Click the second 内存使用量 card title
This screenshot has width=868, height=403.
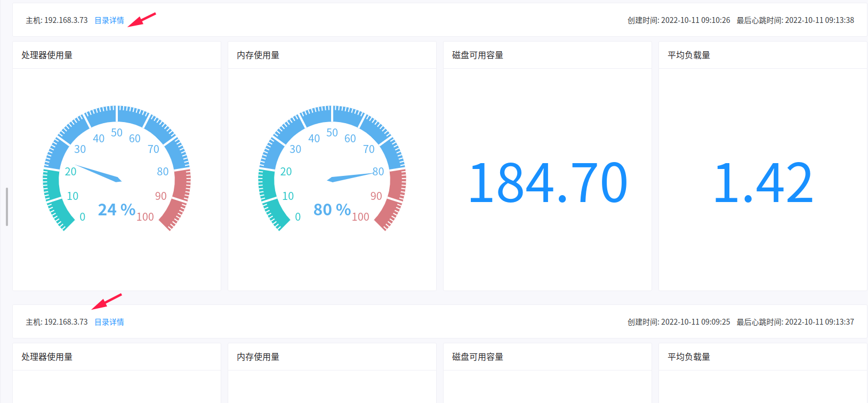click(x=258, y=357)
